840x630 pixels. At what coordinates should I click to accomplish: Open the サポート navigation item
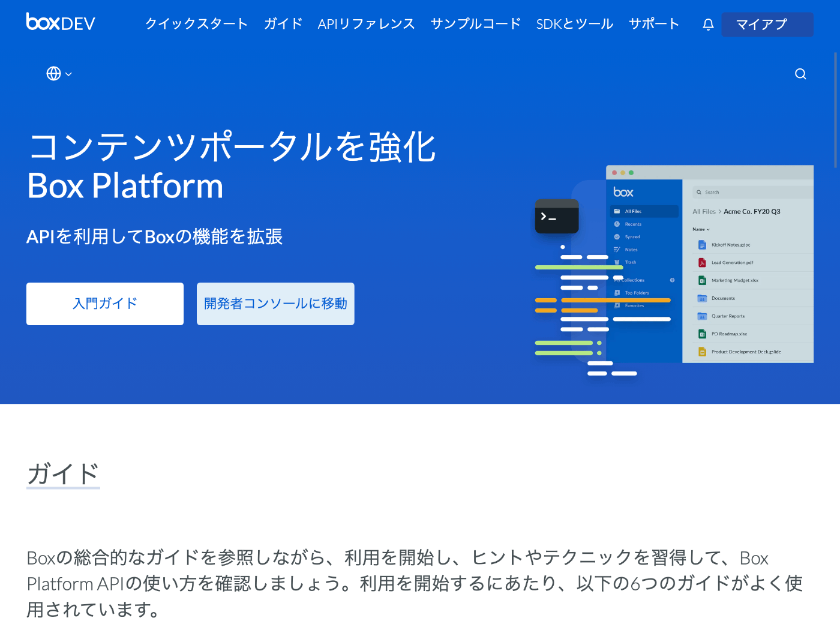654,24
